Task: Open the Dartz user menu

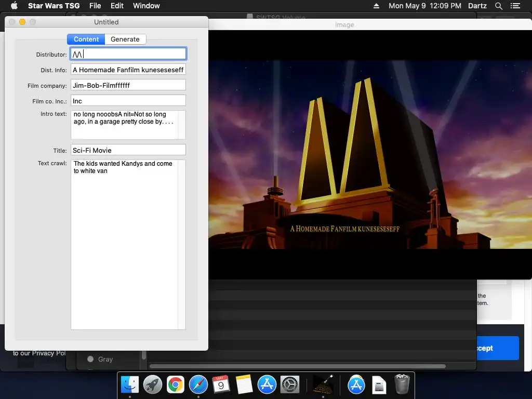Action: click(477, 6)
